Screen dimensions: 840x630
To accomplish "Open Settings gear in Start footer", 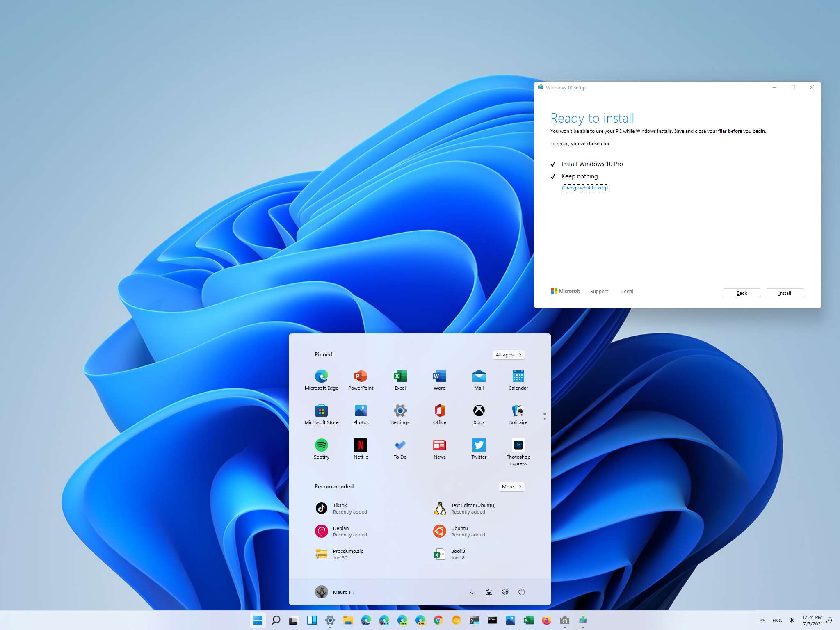I will [x=505, y=592].
